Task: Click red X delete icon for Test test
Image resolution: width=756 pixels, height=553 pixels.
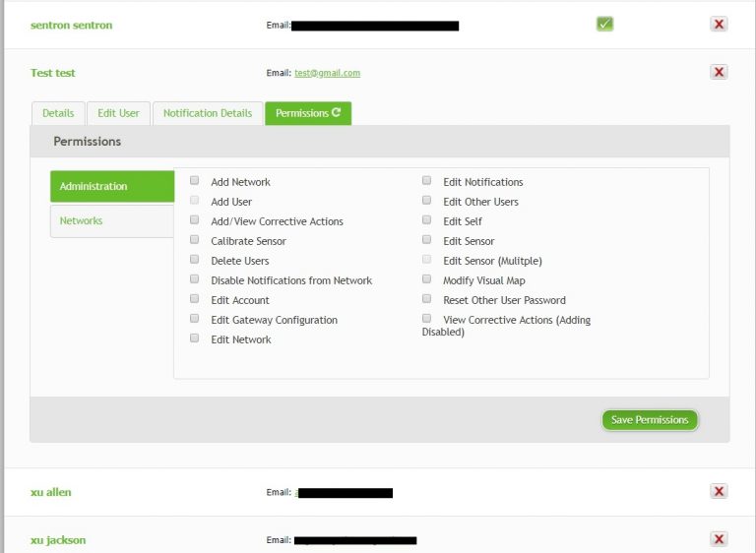Action: [x=719, y=72]
